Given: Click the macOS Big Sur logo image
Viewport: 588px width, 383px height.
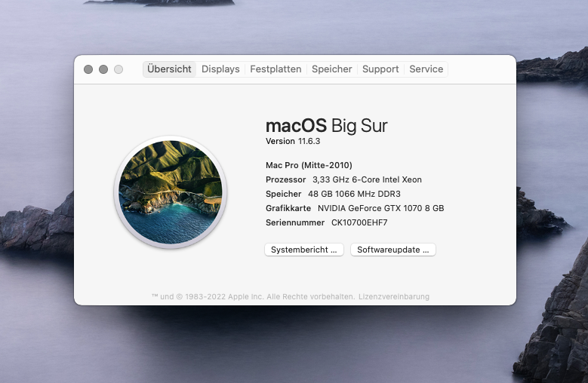Looking at the screenshot, I should (x=171, y=192).
